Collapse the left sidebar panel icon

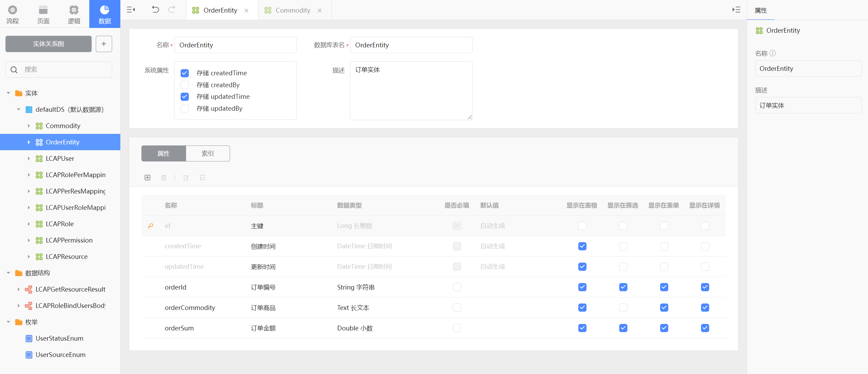tap(131, 10)
